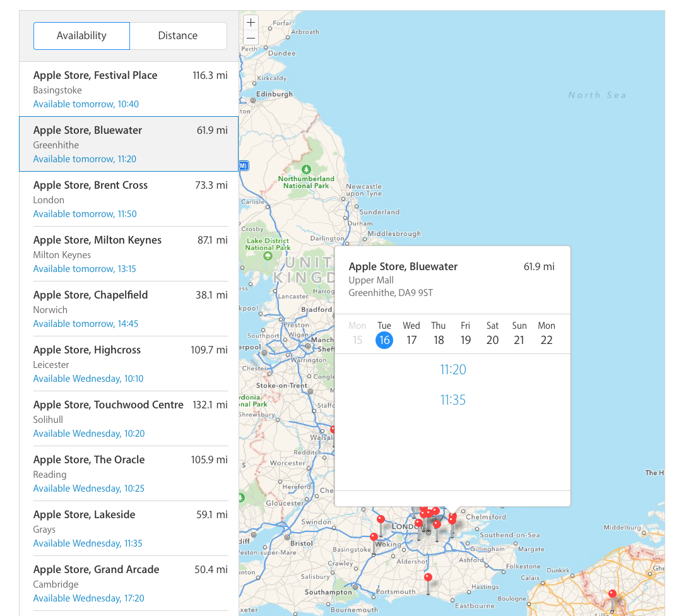Click the 'North Sea' map label
Screen dimensions: 686x616
pyautogui.click(x=597, y=95)
